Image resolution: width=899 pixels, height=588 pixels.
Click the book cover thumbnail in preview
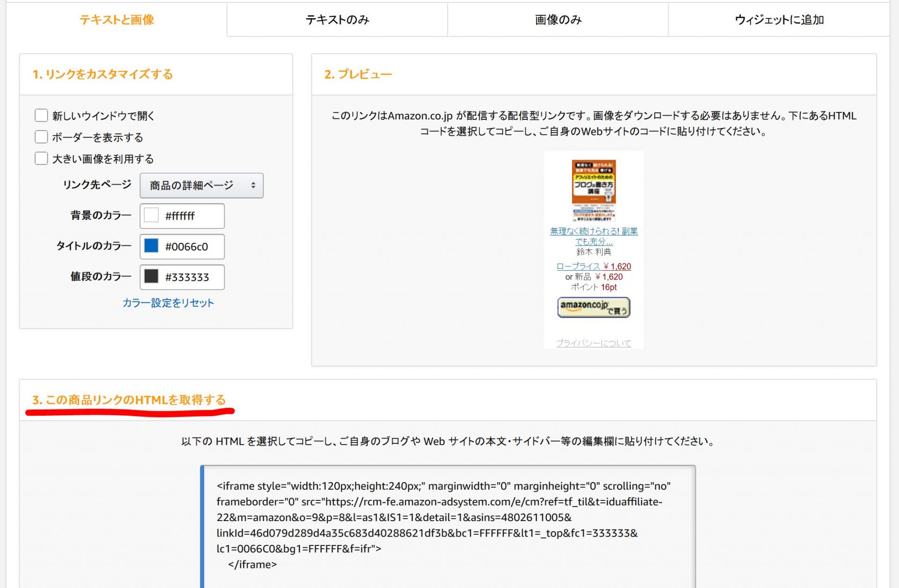(x=594, y=191)
